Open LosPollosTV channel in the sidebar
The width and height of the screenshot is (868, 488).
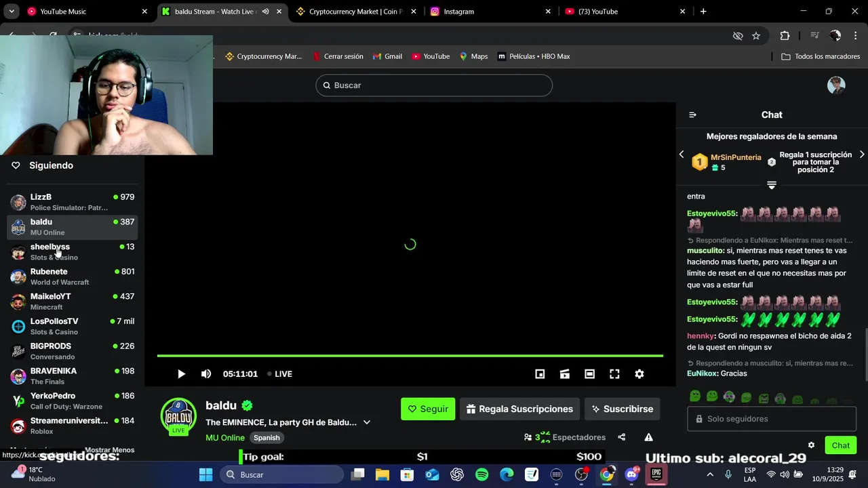click(x=73, y=326)
